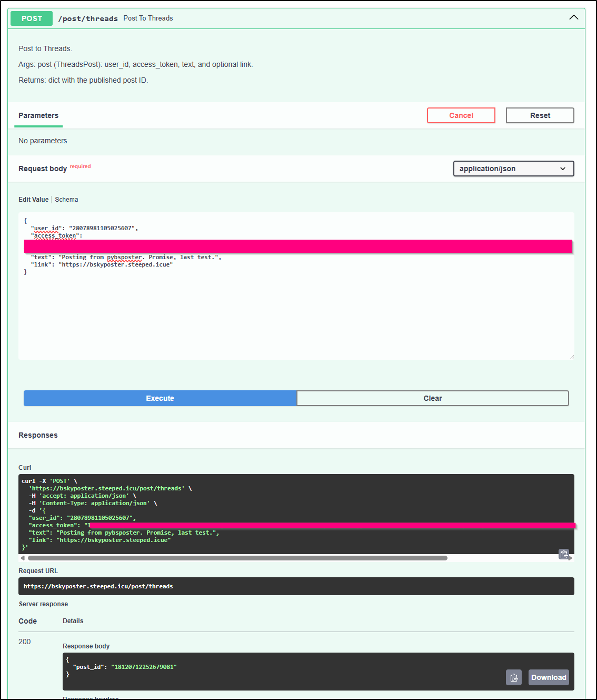Click the Execute button
The image size is (597, 700).
coord(160,398)
